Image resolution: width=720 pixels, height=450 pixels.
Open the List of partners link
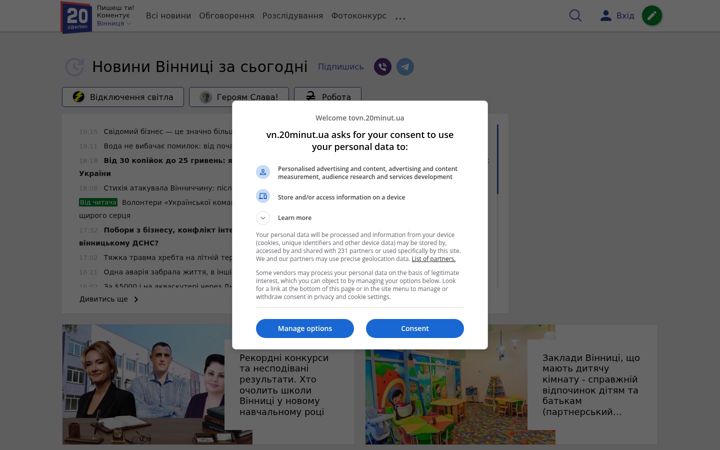pos(433,259)
